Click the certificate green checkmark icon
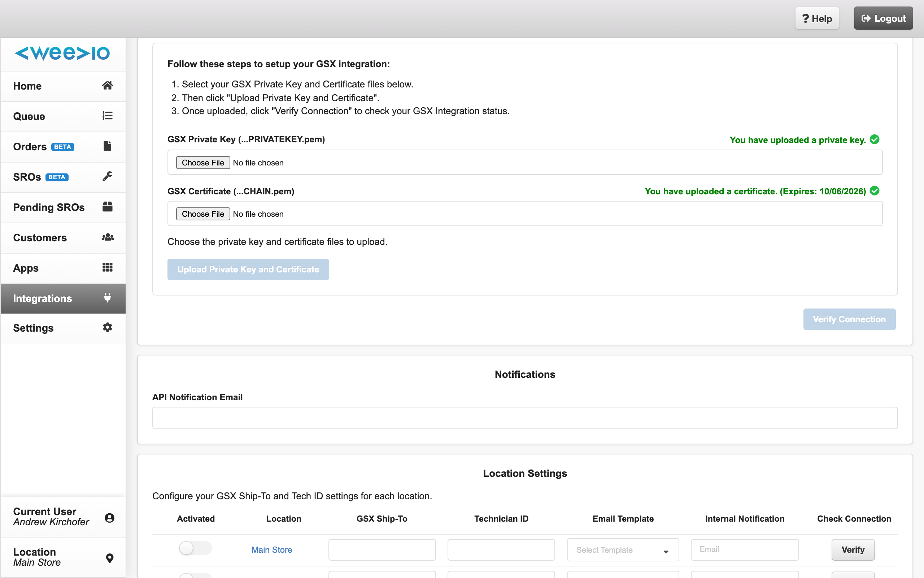This screenshot has width=924, height=578. [874, 191]
